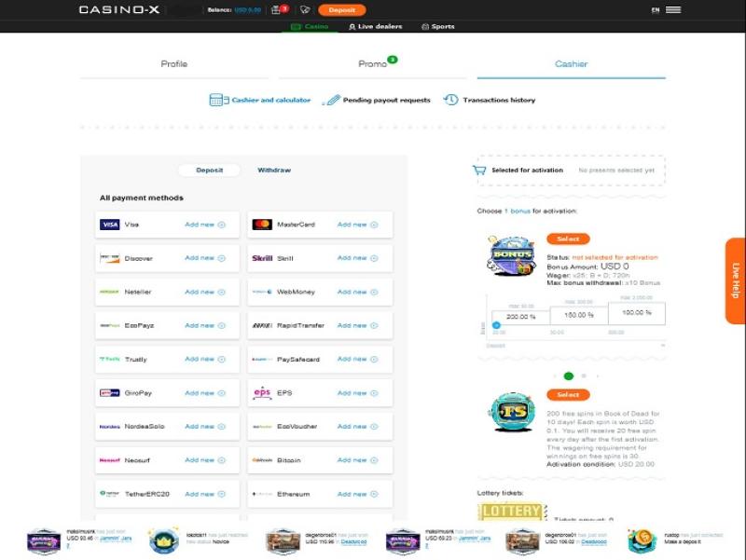746x560 pixels.
Task: Click the Neteller logo
Action: 109,292
